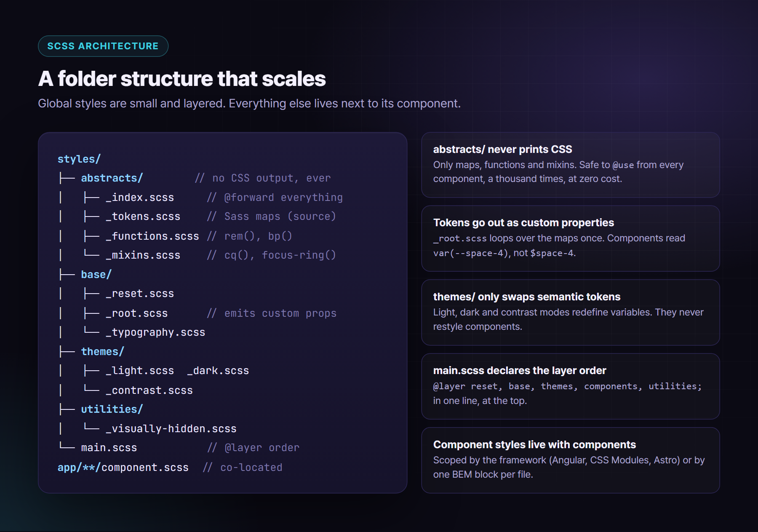Image resolution: width=758 pixels, height=532 pixels.
Task: Open 'Tokens go out as custom properties' card
Action: click(571, 238)
